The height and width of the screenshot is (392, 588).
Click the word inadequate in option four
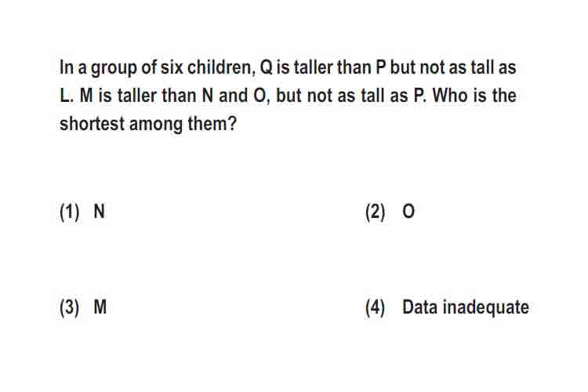click(x=486, y=308)
